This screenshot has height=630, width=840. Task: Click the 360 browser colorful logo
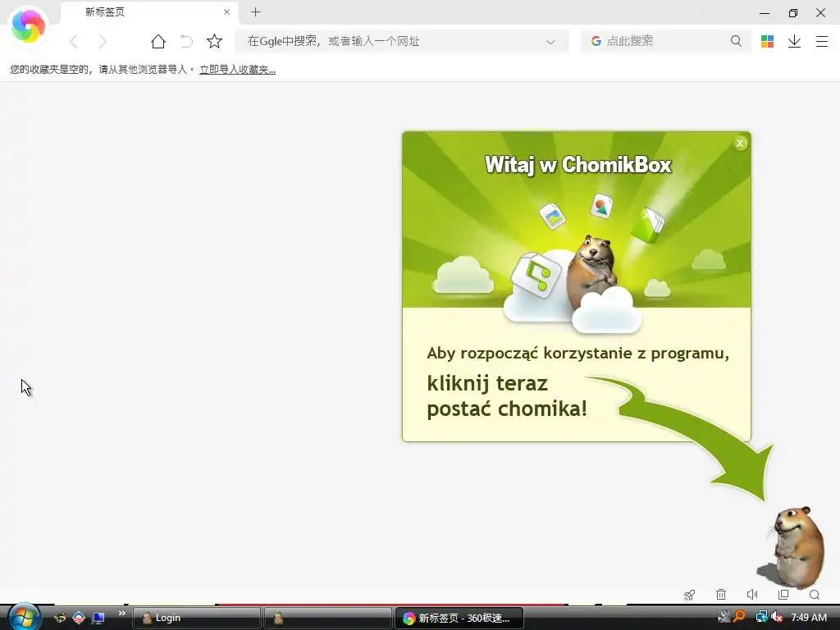pos(28,25)
